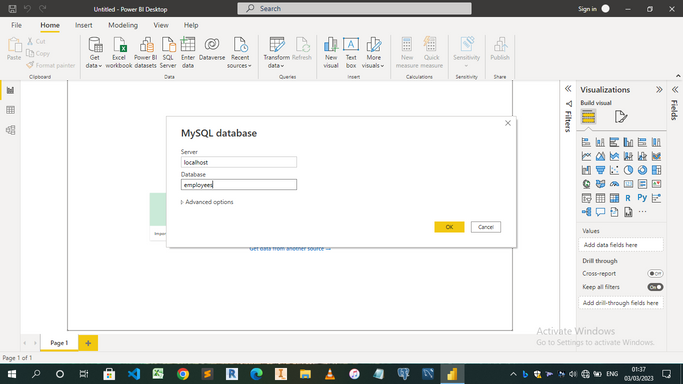Switch to the Insert tab
The height and width of the screenshot is (384, 683).
[x=84, y=25]
